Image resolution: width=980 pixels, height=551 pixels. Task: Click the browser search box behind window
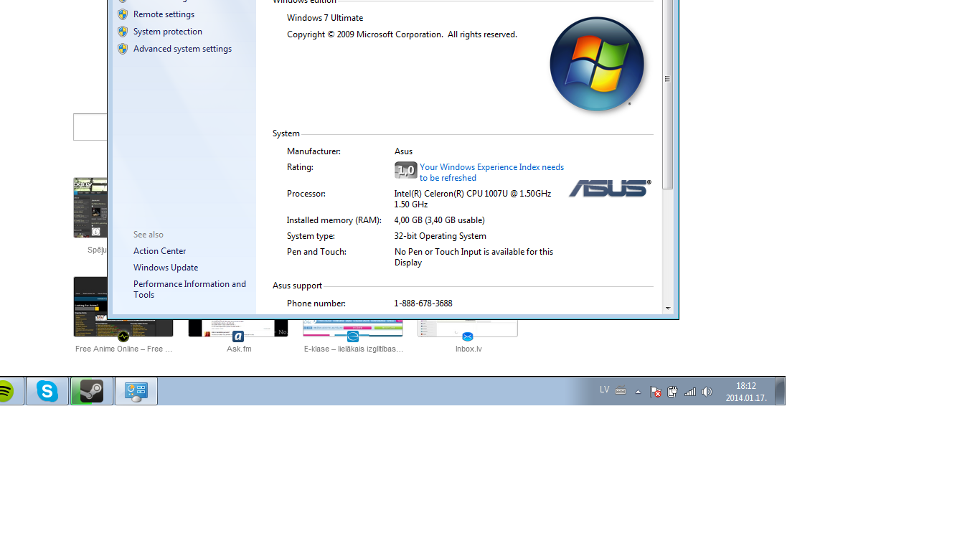tap(90, 127)
